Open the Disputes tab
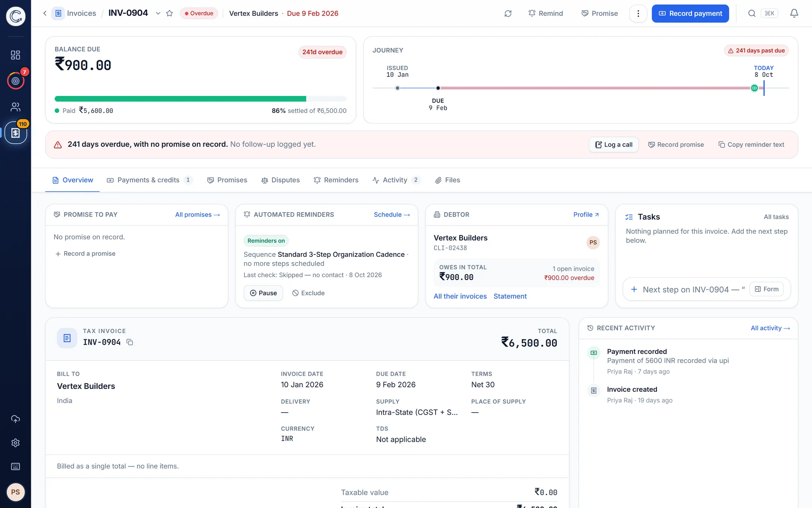The image size is (812, 508). click(281, 180)
